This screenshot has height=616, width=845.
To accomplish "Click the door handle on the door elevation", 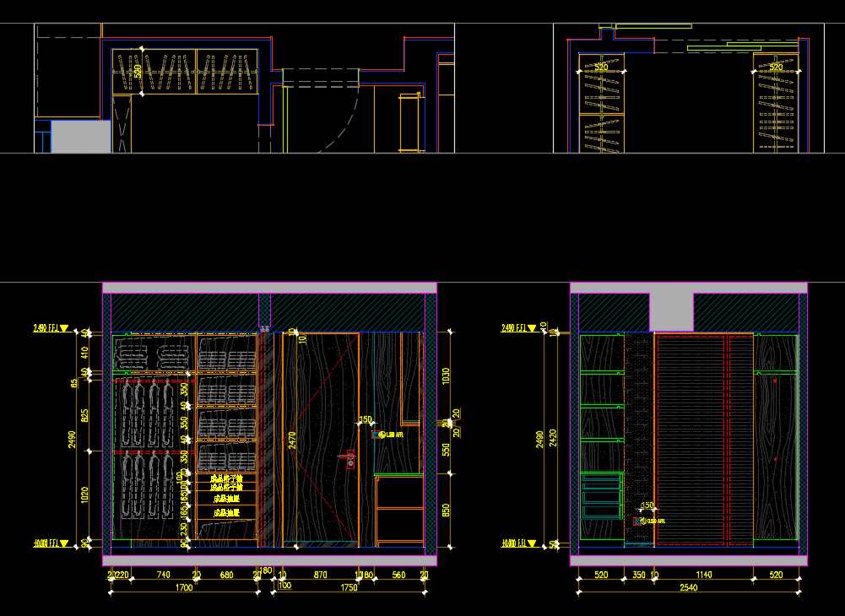I will pyautogui.click(x=349, y=457).
